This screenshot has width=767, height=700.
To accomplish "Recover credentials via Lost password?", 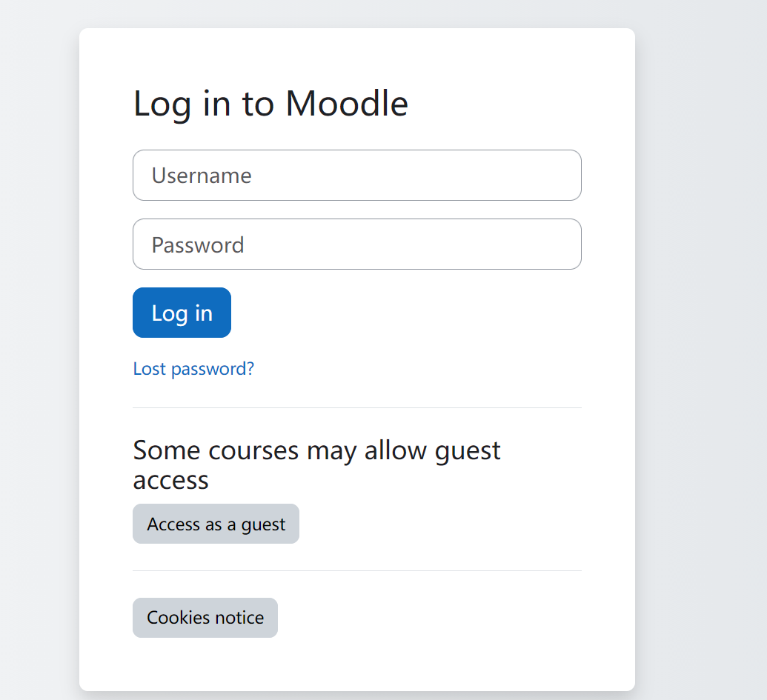I will [193, 369].
